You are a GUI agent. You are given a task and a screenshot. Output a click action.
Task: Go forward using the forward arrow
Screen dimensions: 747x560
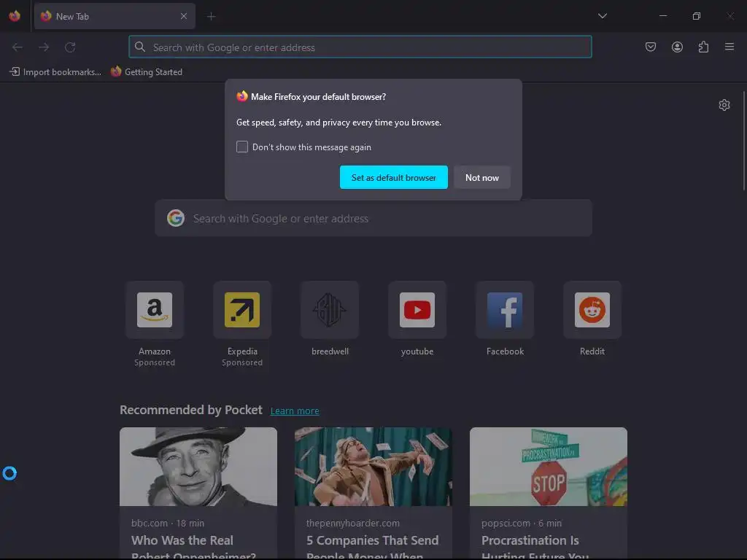coord(44,47)
